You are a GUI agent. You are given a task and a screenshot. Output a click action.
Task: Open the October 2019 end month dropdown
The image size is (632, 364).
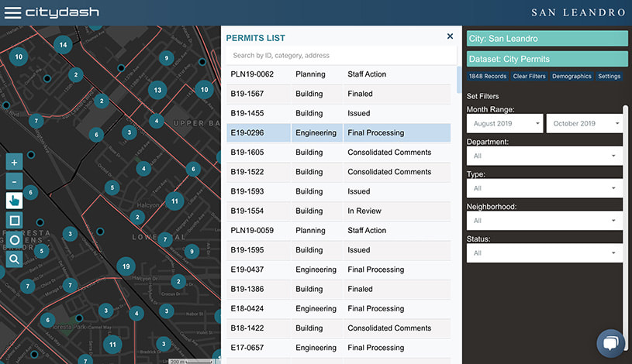[x=585, y=124]
